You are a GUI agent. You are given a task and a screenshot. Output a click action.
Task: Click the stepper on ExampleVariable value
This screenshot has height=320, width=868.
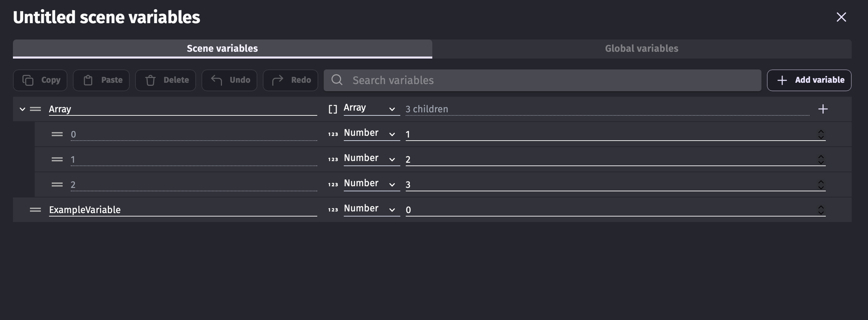click(x=821, y=210)
